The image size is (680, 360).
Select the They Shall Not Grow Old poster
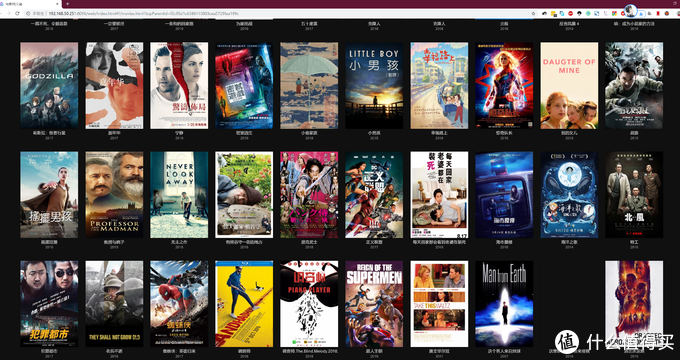click(x=114, y=304)
